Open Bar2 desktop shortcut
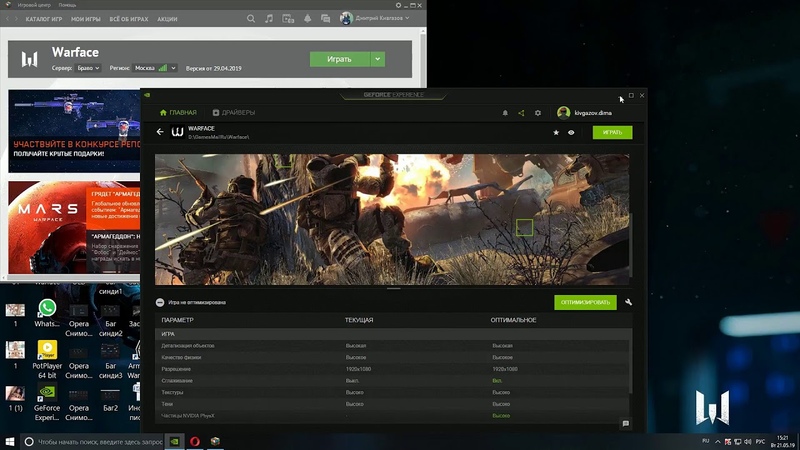This screenshot has height=450, width=800. [x=110, y=401]
